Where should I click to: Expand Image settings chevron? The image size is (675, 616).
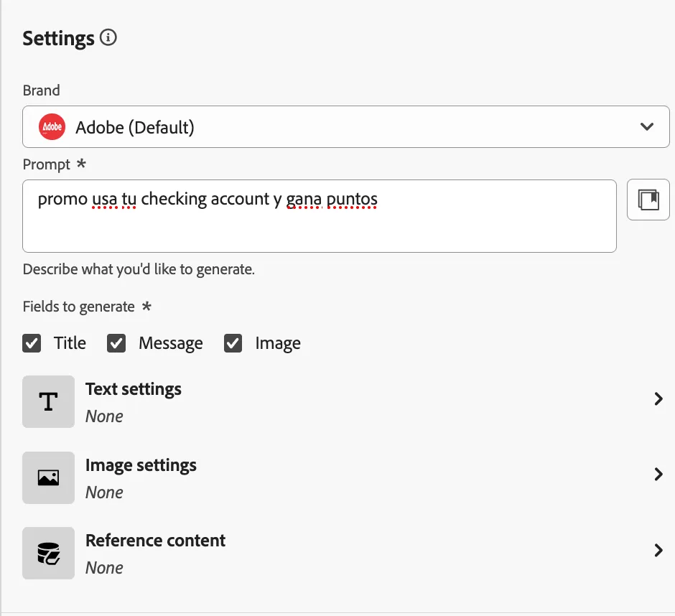point(658,474)
